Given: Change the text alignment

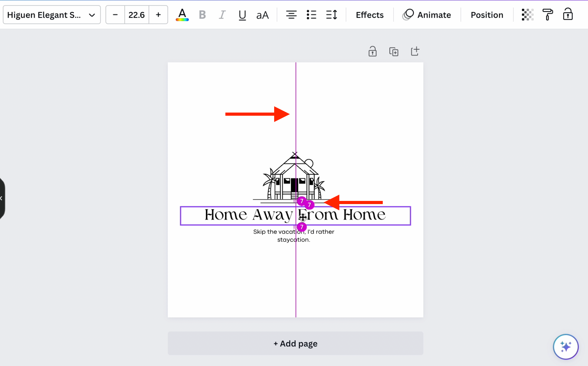Looking at the screenshot, I should pos(291,15).
